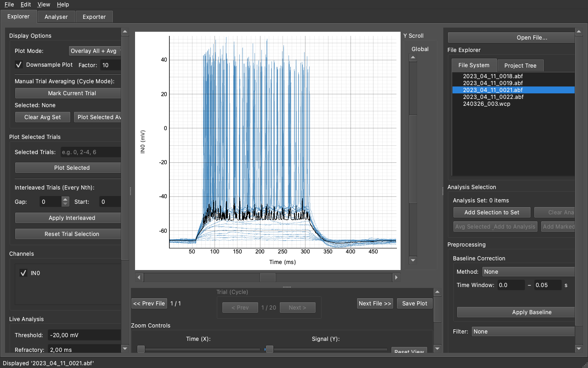Screen dimensions: 588x368
Task: Click the Start value field
Action: [x=110, y=201]
